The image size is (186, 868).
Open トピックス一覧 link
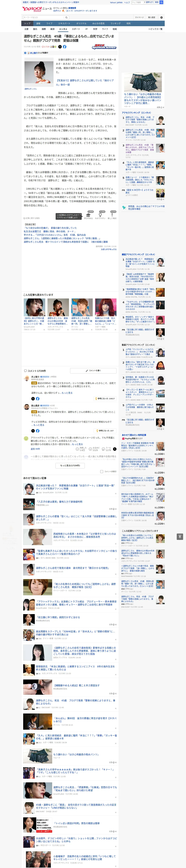pyautogui.click(x=155, y=29)
